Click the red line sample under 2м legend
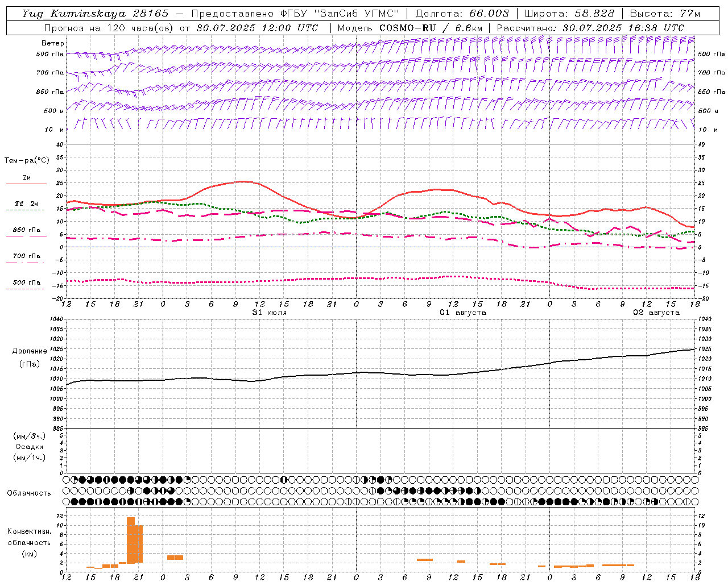Viewport: 728px width, 582px height. pyautogui.click(x=26, y=184)
